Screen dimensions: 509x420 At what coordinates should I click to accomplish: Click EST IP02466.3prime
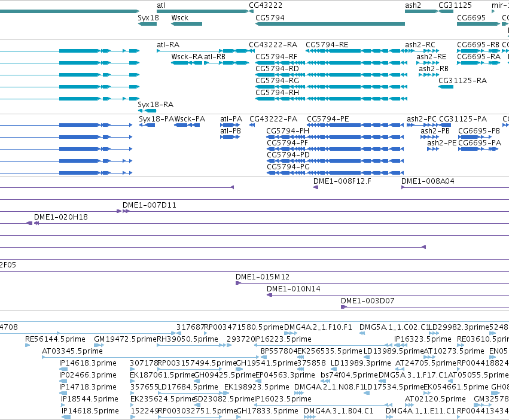pyautogui.click(x=88, y=376)
